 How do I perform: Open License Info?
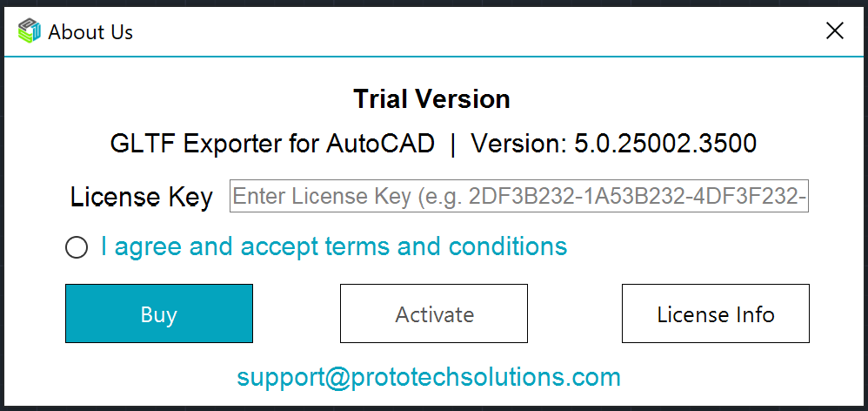click(x=715, y=313)
